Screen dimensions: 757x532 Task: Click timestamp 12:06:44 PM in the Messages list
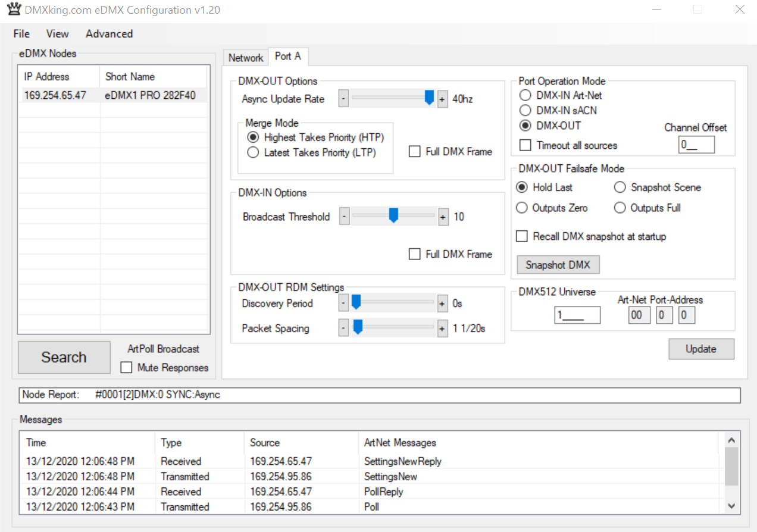pyautogui.click(x=80, y=492)
